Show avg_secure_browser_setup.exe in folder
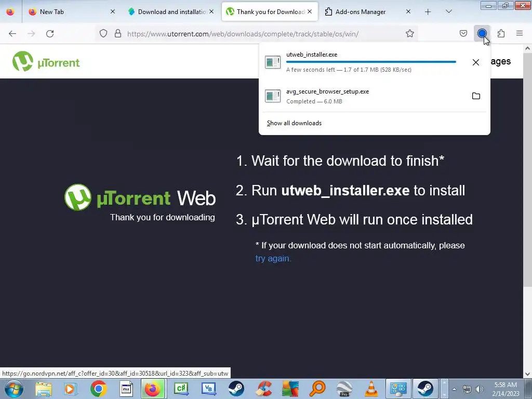 [476, 96]
